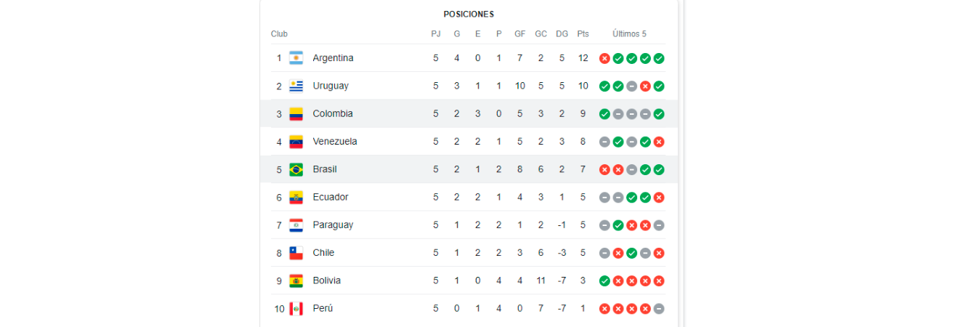Select the Colombia team name
Image resolution: width=980 pixels, height=327 pixels.
click(333, 114)
